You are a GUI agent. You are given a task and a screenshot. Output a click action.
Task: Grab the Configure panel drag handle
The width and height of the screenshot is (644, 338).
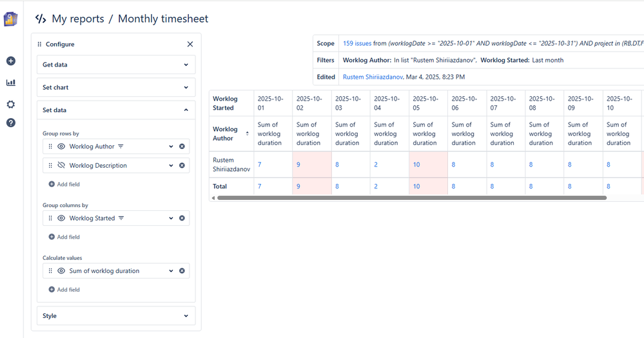pos(39,44)
